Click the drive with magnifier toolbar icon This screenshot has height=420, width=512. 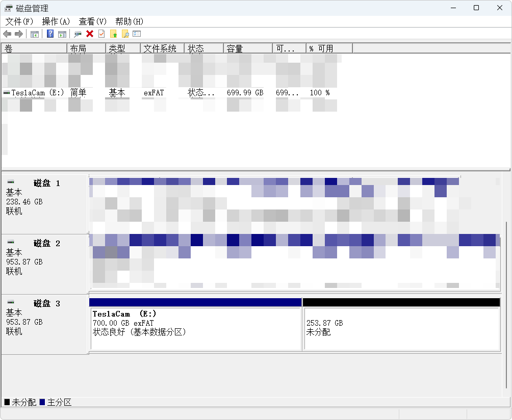78,34
